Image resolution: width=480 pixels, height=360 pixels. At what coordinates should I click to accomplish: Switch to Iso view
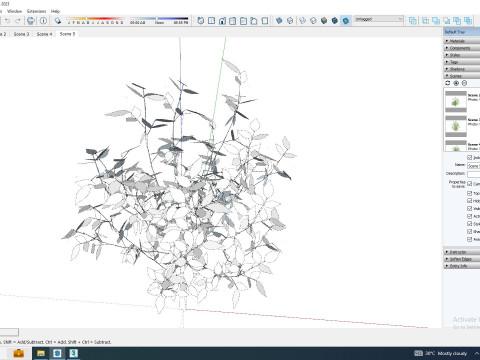(201, 21)
